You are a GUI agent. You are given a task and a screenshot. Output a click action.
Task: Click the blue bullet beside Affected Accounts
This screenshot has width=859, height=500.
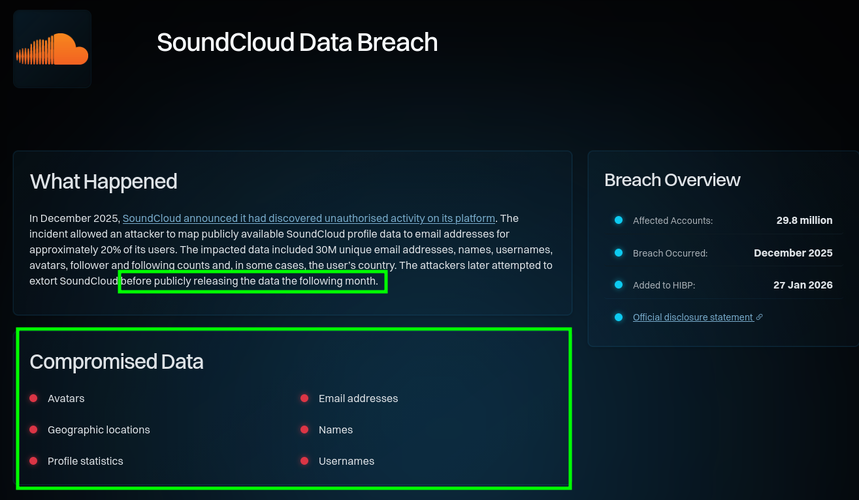coord(619,220)
